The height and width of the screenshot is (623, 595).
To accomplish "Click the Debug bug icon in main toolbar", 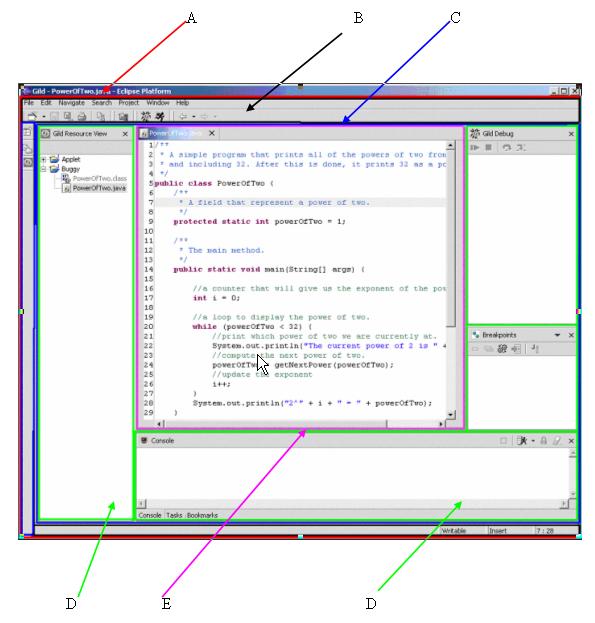I will pos(146,116).
